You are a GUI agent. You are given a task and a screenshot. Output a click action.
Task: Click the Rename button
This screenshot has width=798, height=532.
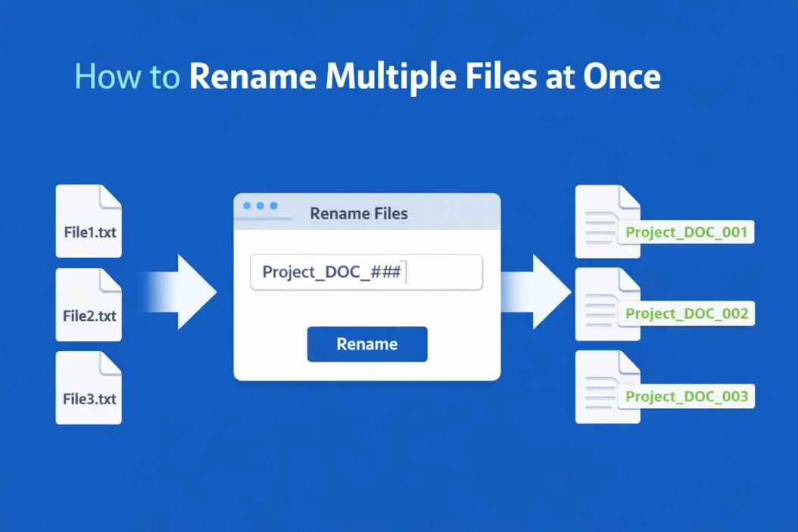click(367, 344)
